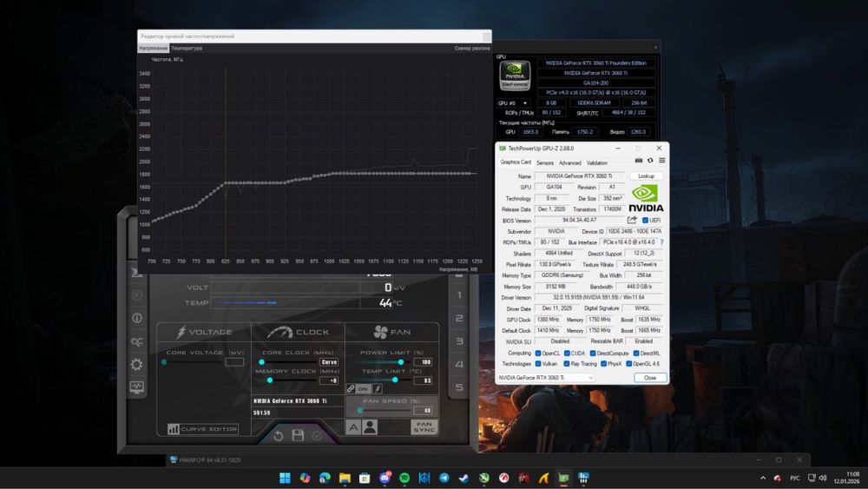This screenshot has height=489, width=868.
Task: Adjust the Fan Speed slider handle
Action: click(360, 410)
